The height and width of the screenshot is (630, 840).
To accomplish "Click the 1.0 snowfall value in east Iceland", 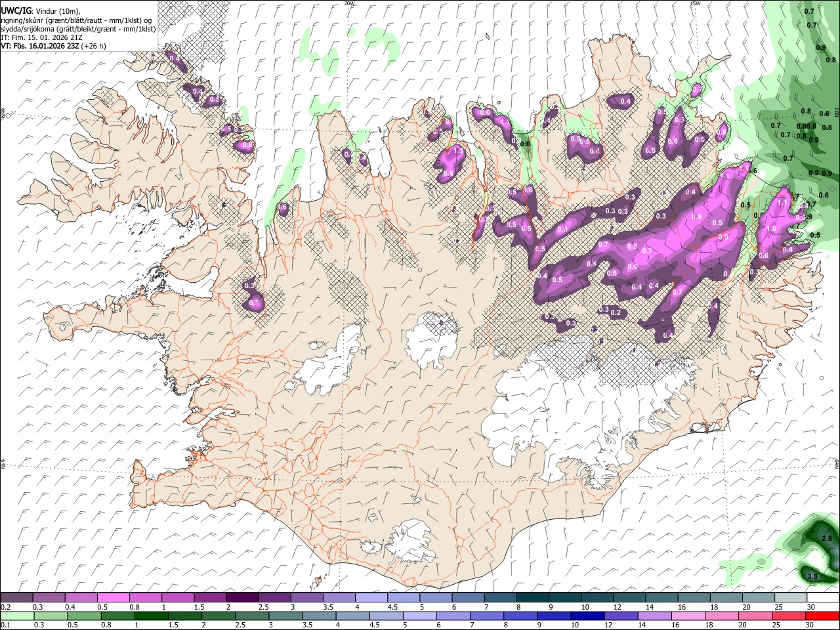I will click(x=771, y=229).
